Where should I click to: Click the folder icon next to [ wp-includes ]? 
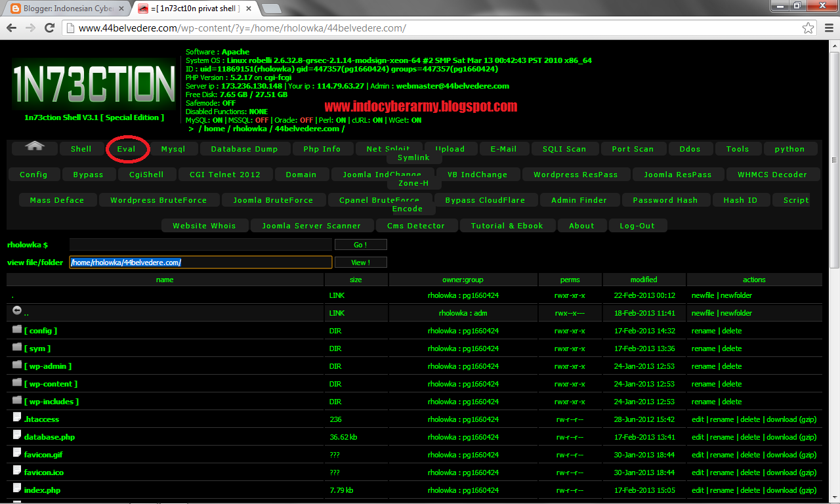point(17,400)
